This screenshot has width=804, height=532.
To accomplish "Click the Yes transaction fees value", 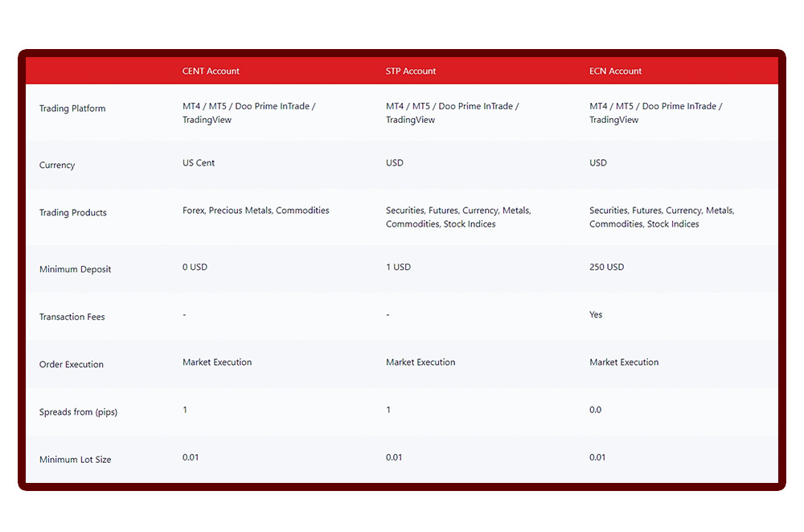I will point(596,315).
